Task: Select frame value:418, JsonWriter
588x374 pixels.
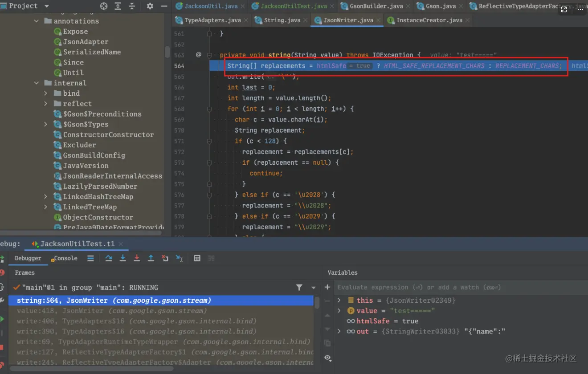Action: pyautogui.click(x=161, y=311)
